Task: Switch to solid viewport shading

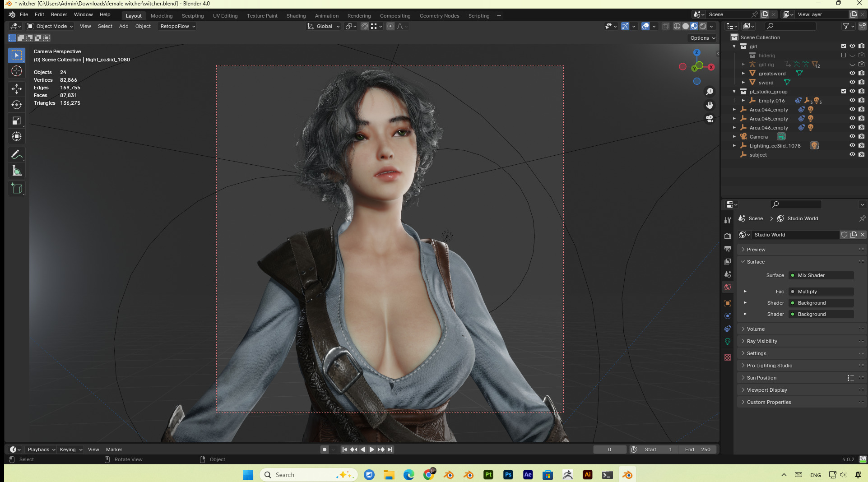Action: tap(685, 26)
